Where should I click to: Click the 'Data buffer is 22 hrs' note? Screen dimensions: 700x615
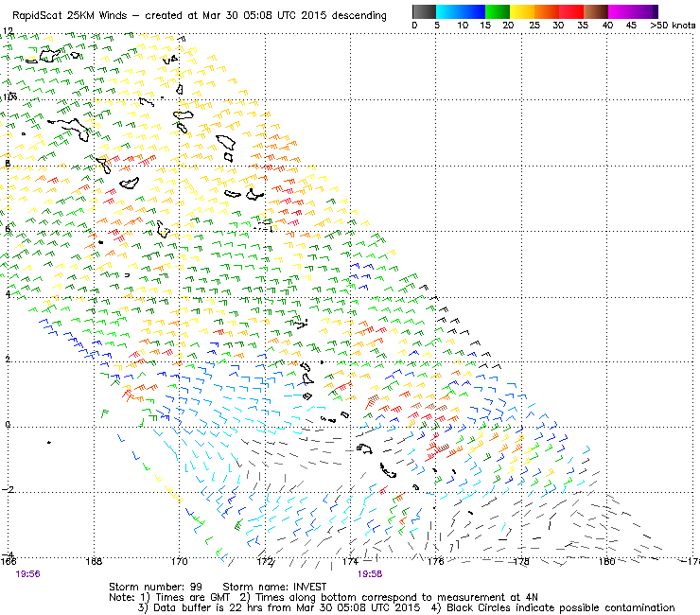coord(279,607)
